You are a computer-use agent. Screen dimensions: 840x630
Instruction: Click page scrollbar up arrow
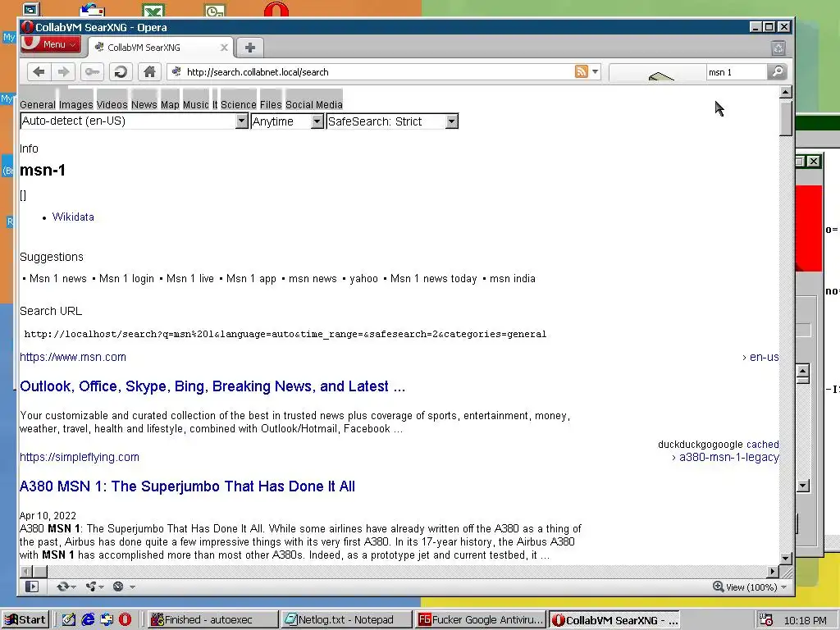tap(785, 92)
